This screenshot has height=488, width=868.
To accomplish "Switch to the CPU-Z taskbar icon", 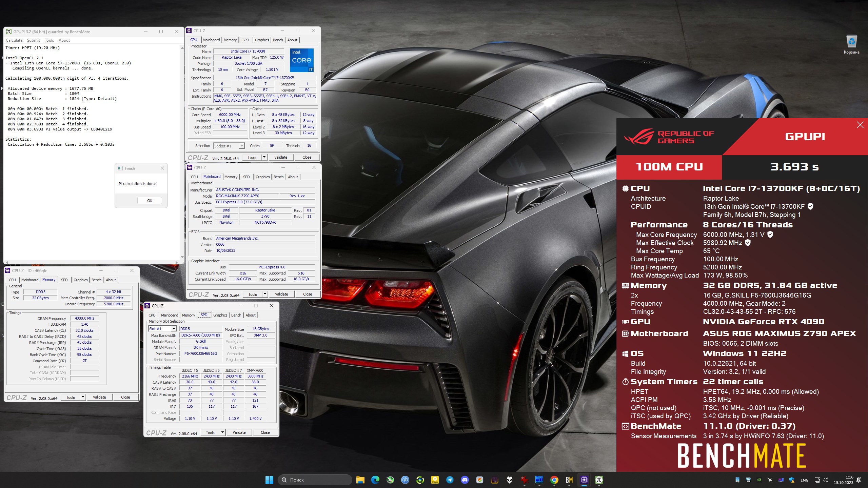I will (x=584, y=480).
